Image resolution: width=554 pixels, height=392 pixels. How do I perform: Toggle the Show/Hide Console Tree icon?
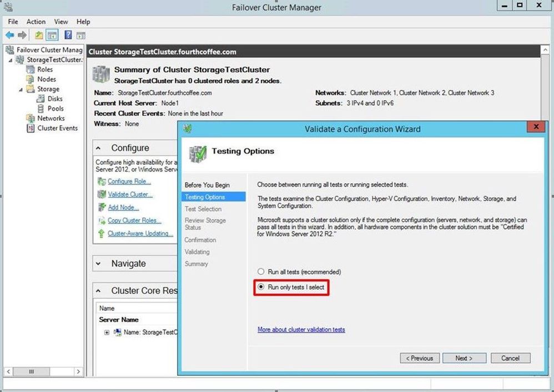(x=52, y=35)
